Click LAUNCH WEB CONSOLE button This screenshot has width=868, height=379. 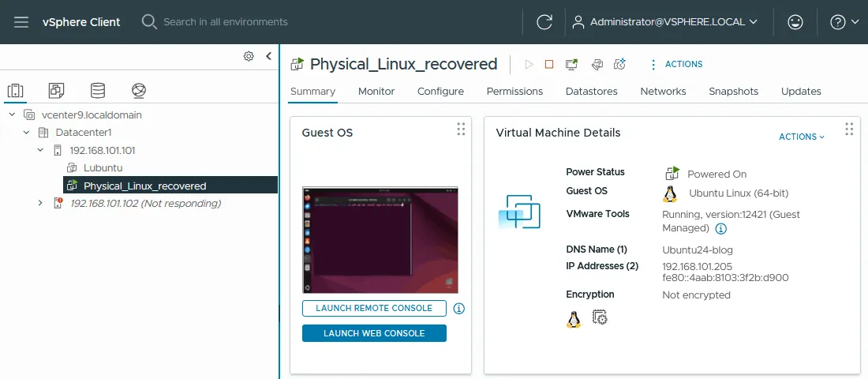point(374,333)
